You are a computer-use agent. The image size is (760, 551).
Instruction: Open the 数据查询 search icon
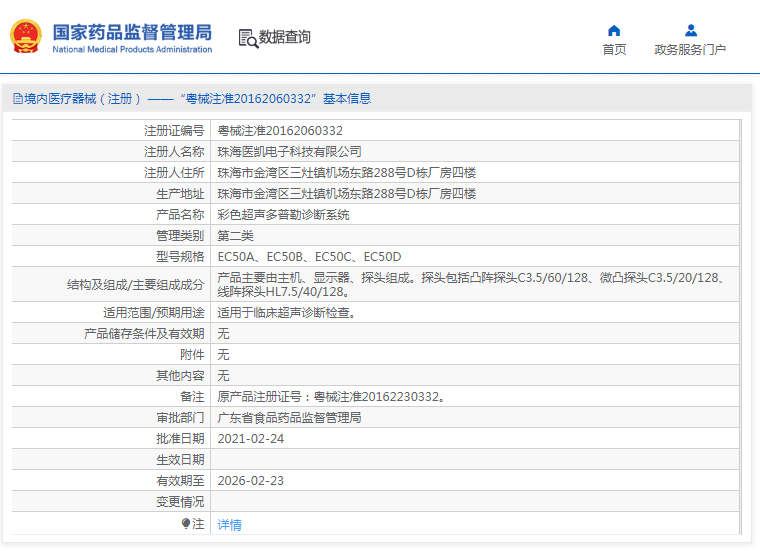click(x=248, y=38)
